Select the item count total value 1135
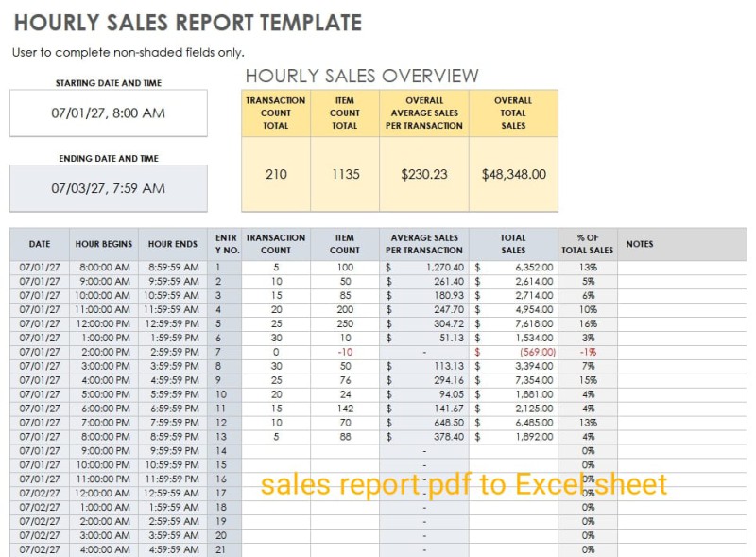The width and height of the screenshot is (756, 557). (345, 174)
